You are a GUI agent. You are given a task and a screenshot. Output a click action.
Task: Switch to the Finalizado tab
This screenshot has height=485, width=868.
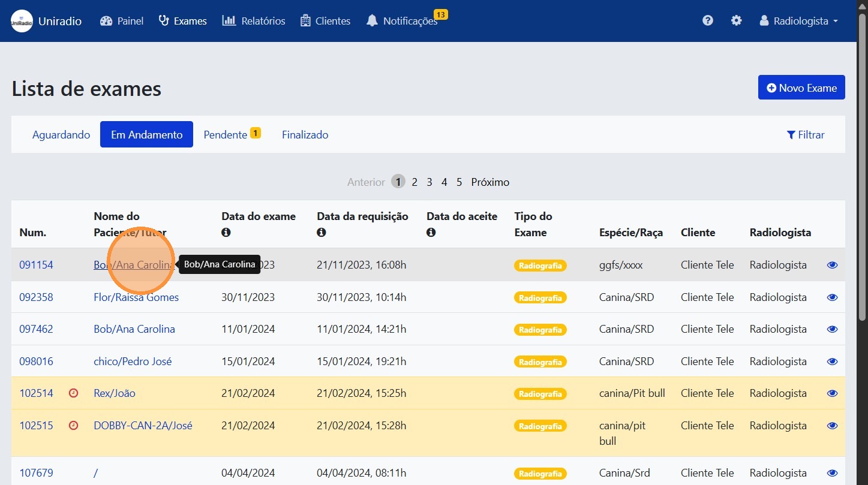click(305, 135)
